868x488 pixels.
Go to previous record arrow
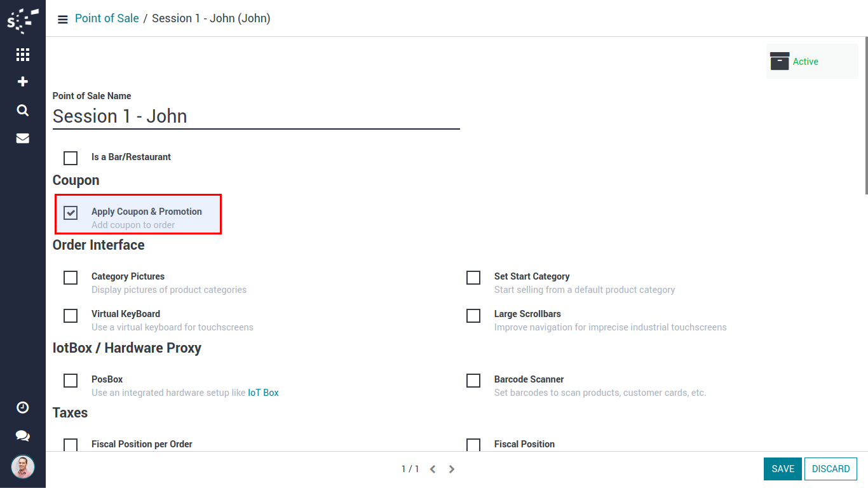433,469
